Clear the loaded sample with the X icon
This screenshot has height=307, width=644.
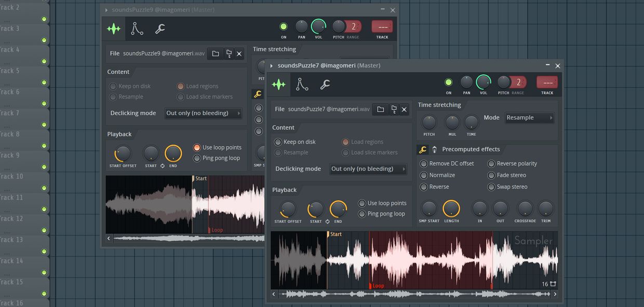[404, 109]
